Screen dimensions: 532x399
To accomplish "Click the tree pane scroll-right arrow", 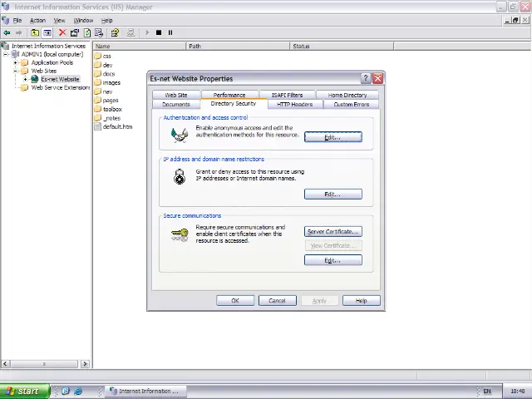I will pos(85,364).
